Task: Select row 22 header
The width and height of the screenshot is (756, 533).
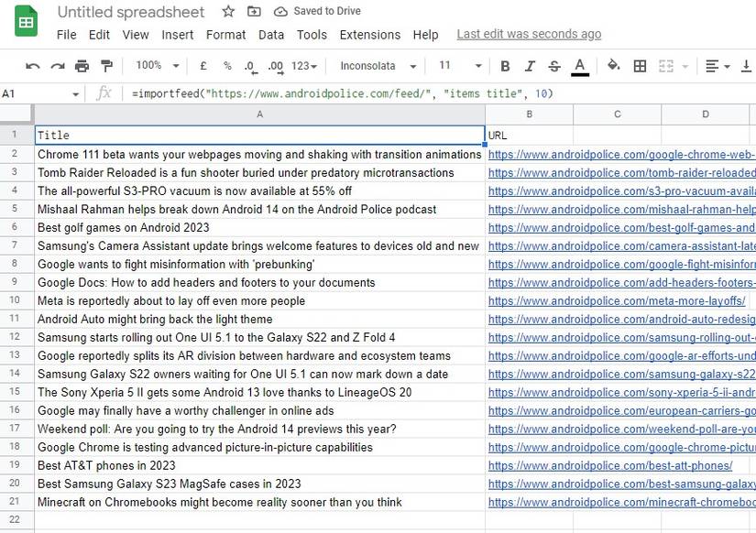Action: click(x=15, y=519)
